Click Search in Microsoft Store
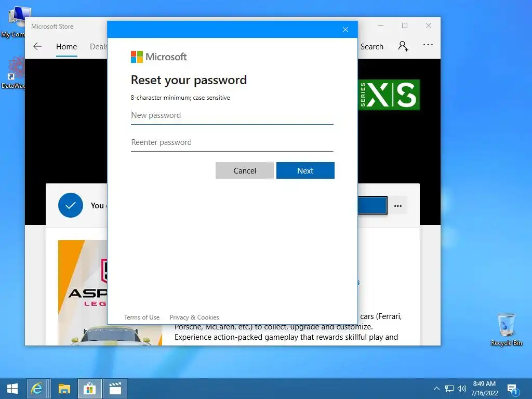This screenshot has height=399, width=532. (372, 46)
